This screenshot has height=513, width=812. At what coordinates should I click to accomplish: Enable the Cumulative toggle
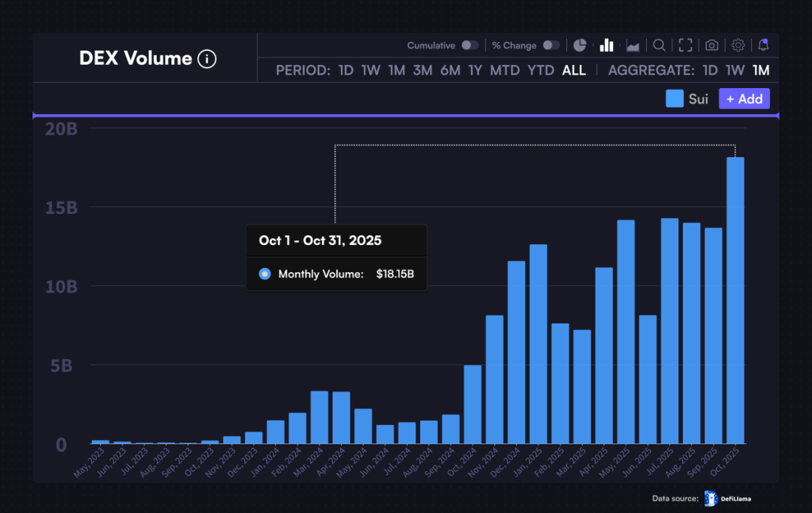coord(469,45)
